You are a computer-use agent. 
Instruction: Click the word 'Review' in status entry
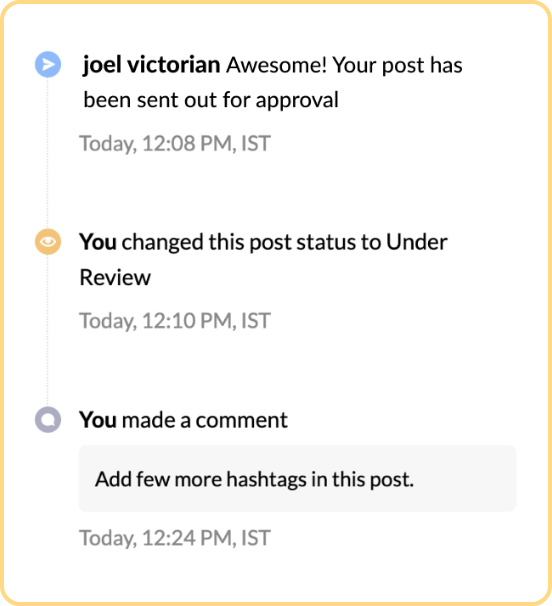(x=115, y=277)
